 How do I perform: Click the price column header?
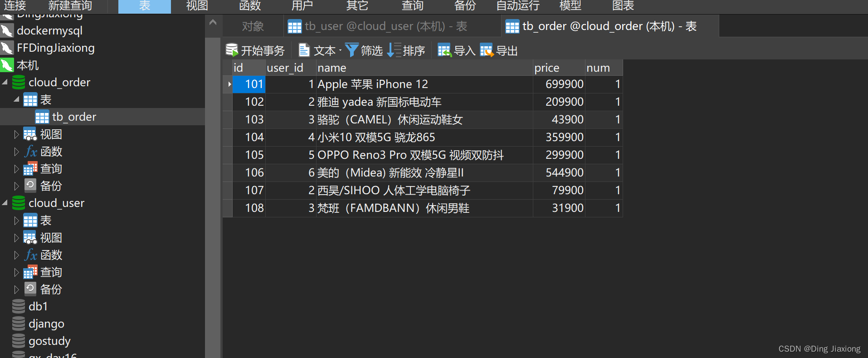coord(559,68)
